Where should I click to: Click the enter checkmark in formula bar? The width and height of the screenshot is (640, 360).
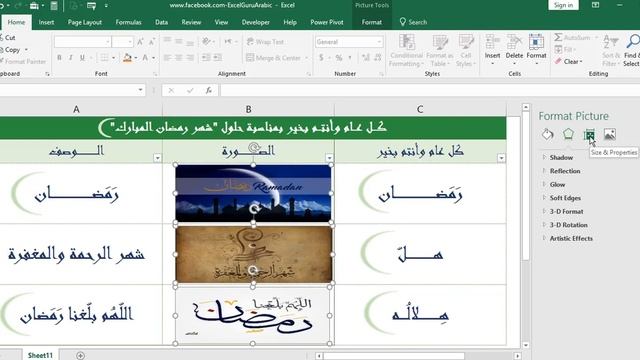[190, 90]
